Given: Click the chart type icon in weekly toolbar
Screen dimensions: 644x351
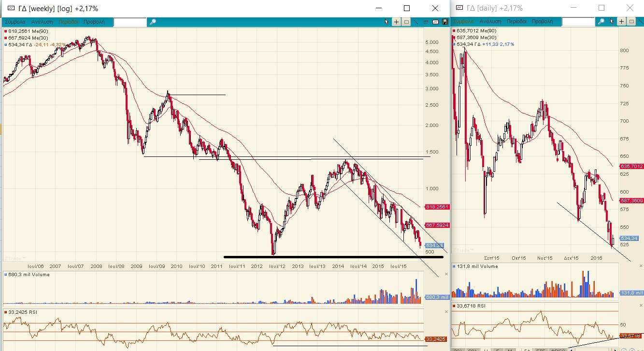Looking at the screenshot, I should pos(435,22).
